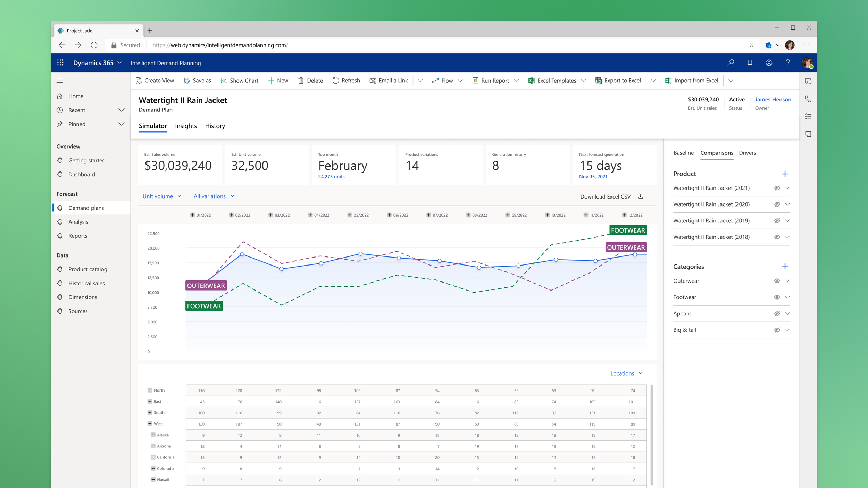
Task: Show the Apparel category on chart
Action: click(777, 313)
